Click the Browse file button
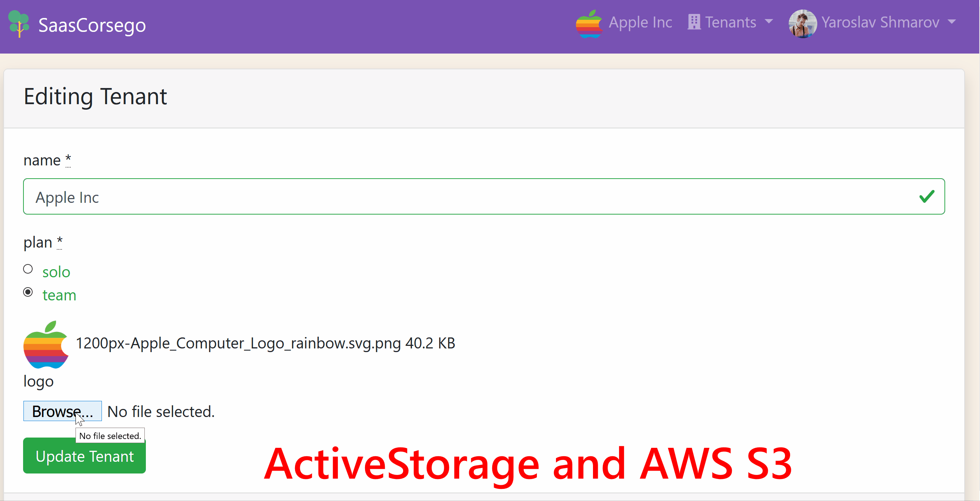 [x=62, y=411]
